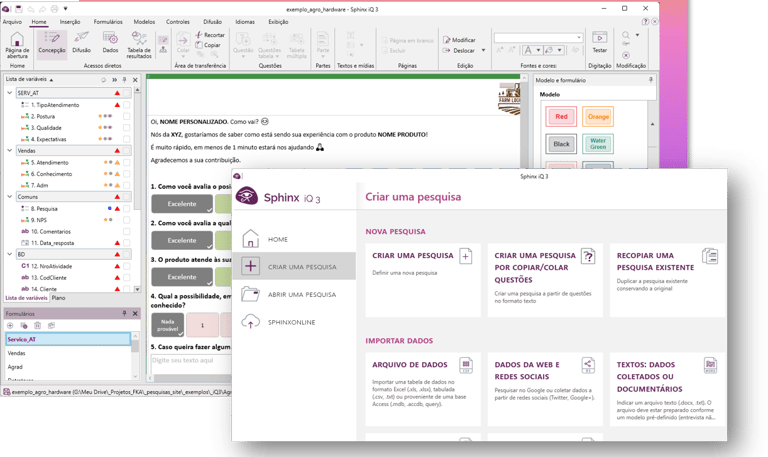Click the SphinxOnline cloud upload icon
This screenshot has height=457, width=768.
coord(250,322)
